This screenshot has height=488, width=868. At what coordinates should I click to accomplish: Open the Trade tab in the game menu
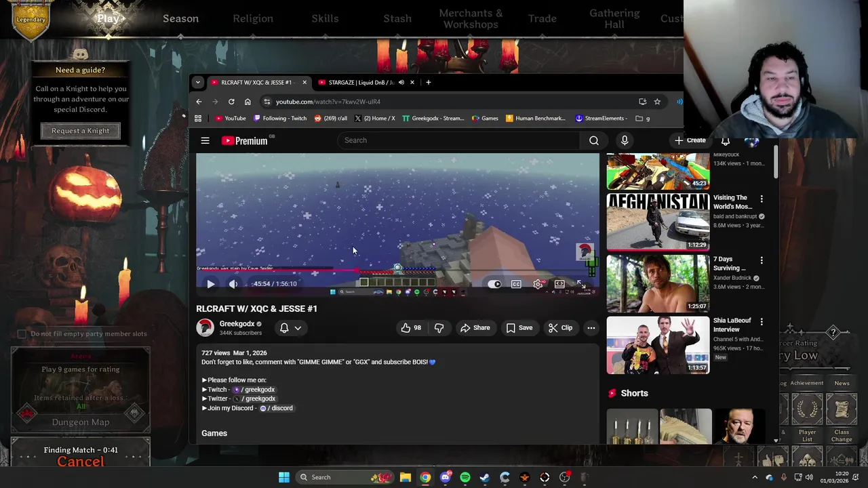point(542,18)
